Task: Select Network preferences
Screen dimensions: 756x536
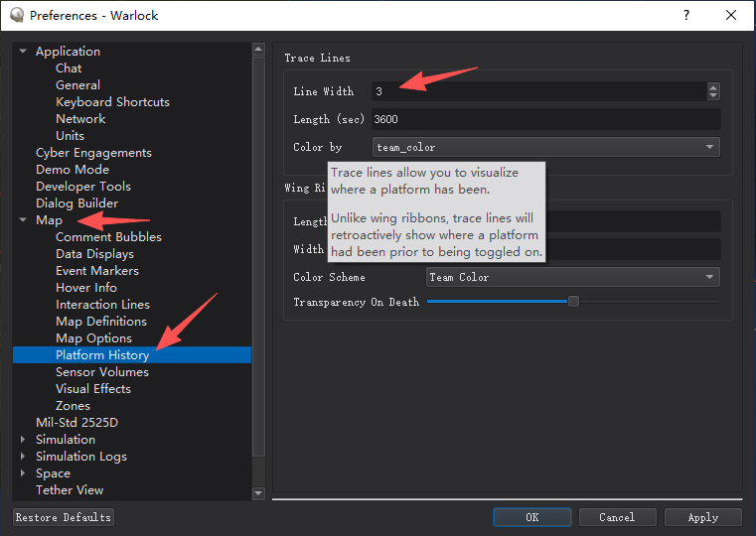Action: coord(80,118)
